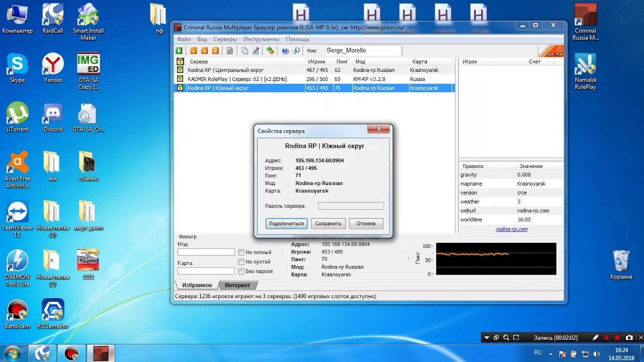Click the Bandicam magnifier icon
The image size is (644, 362).
click(506, 337)
